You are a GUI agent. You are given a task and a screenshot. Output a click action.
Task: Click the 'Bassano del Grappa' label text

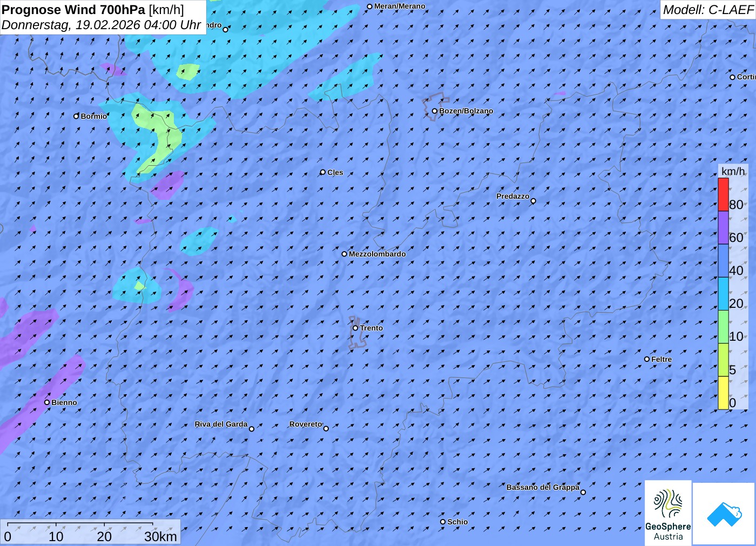[543, 487]
